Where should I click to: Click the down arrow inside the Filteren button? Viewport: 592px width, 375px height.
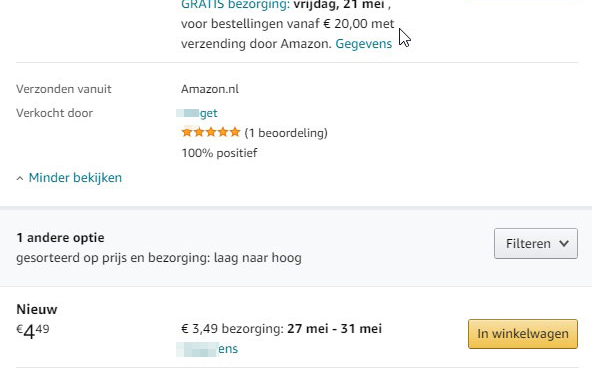(x=564, y=244)
